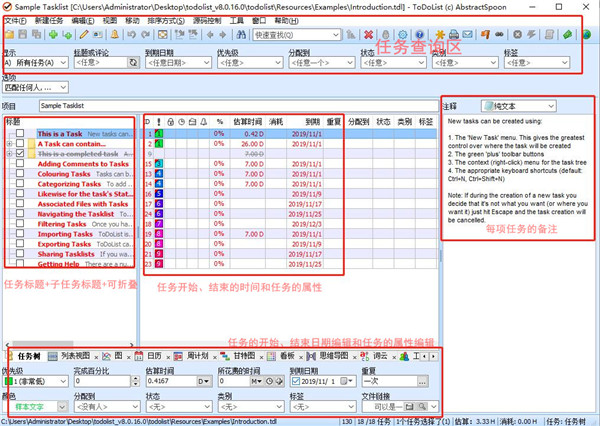This screenshot has width=600, height=426.
Task: Click the 估算时间 input field
Action: click(170, 381)
